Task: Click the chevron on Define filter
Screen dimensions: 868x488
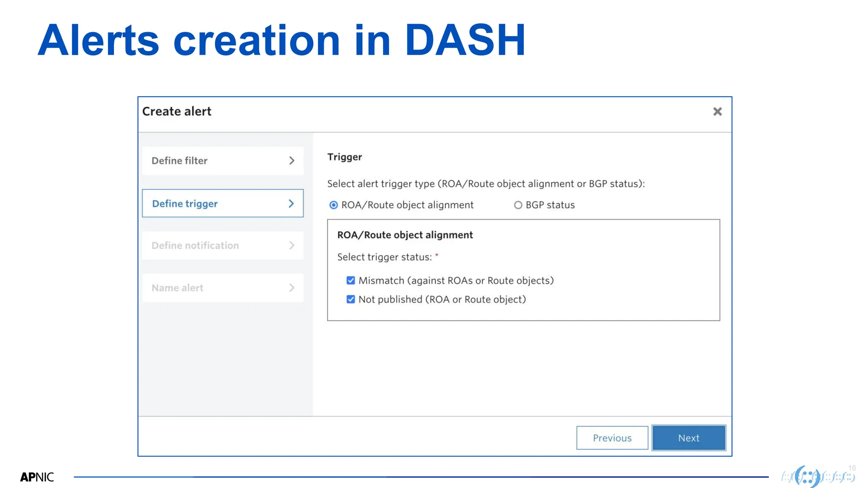Action: (x=292, y=161)
